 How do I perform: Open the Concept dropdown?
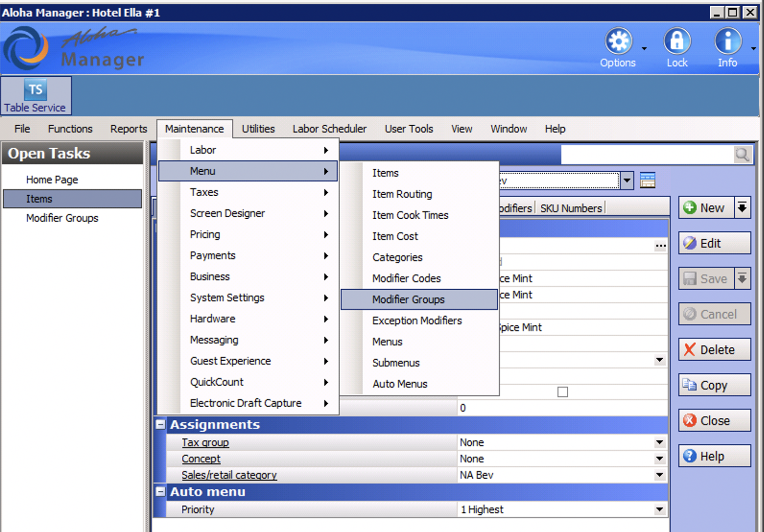tap(660, 459)
